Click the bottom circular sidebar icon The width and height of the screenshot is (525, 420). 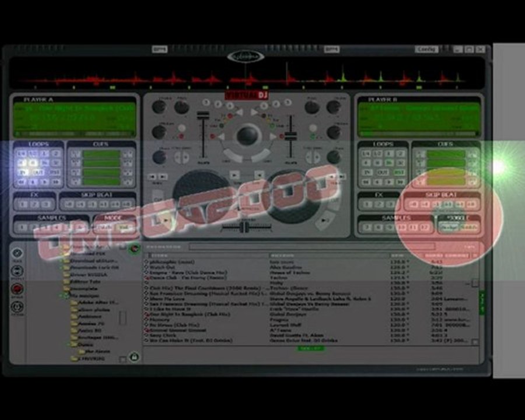coord(17,307)
